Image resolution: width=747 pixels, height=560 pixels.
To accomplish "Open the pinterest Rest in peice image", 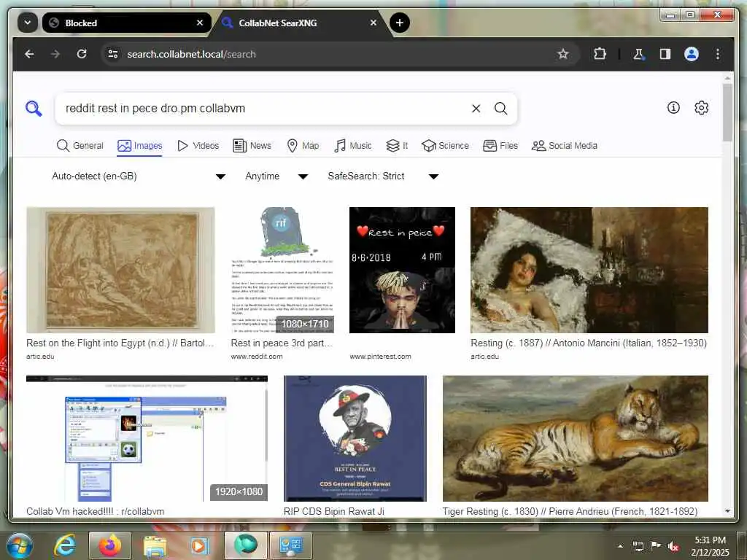I will click(x=402, y=270).
